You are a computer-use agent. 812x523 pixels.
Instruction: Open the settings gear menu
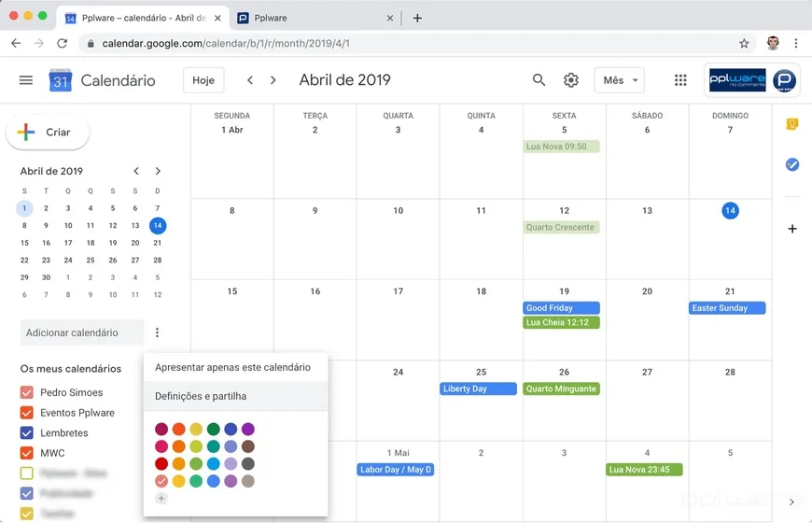[x=570, y=80]
